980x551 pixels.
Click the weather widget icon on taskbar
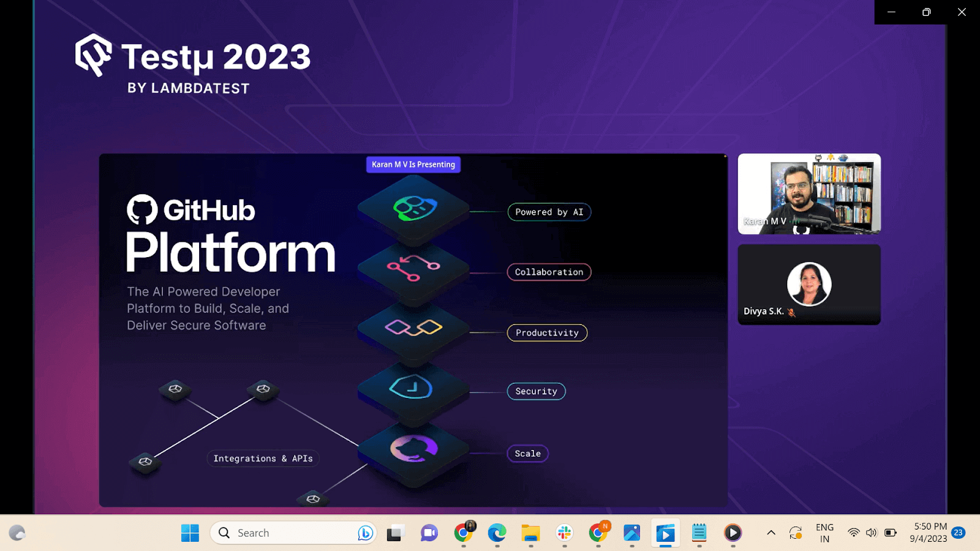pos(17,533)
